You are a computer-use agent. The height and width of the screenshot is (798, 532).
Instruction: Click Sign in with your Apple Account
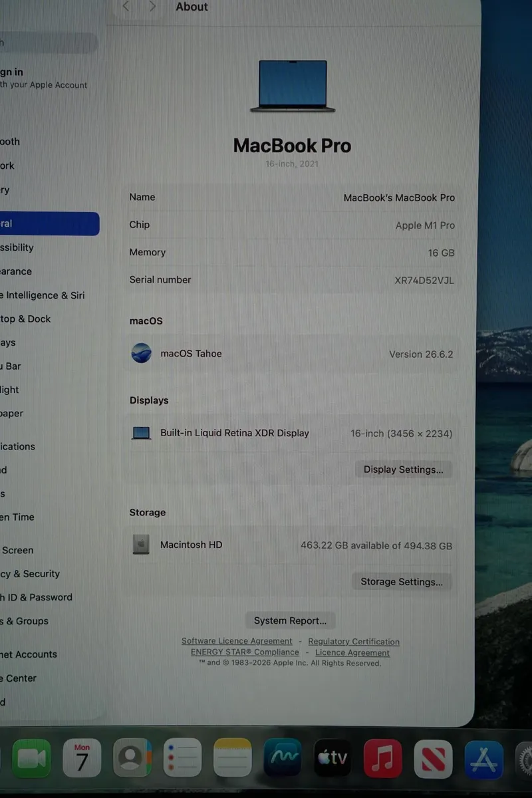tap(44, 78)
